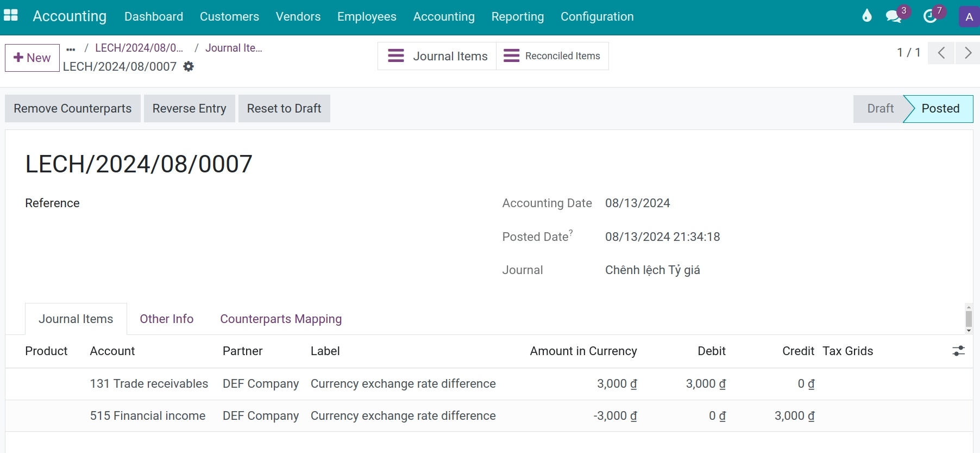
Task: Click the Account column header
Action: pyautogui.click(x=112, y=351)
